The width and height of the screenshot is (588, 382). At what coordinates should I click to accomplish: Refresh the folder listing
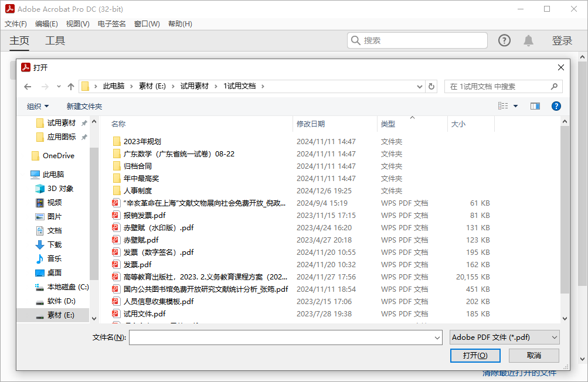[431, 87]
